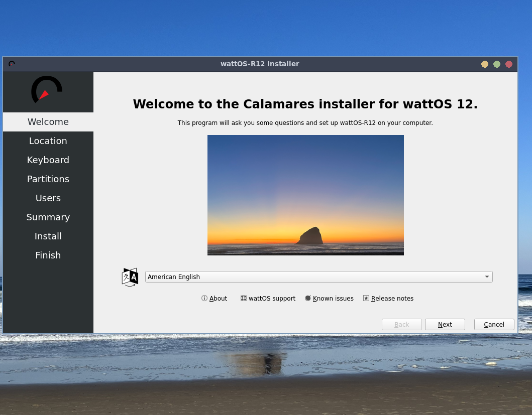Select the Finish step in sidebar
532x415 pixels.
coord(48,255)
